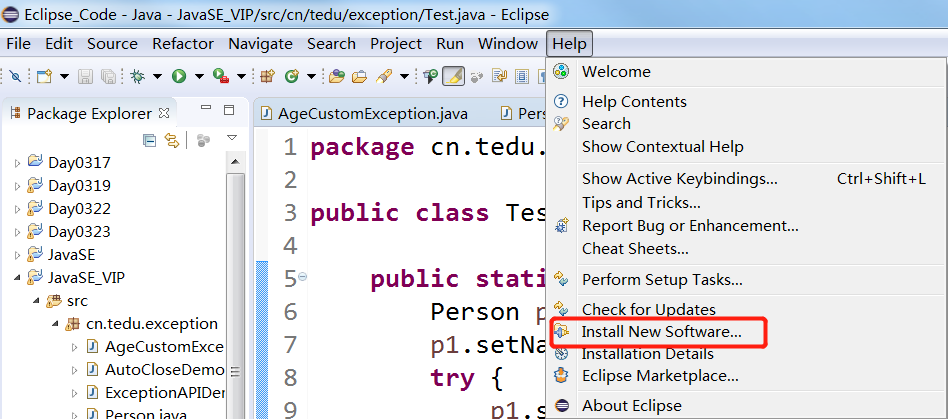Click the Open Type folder icon
Viewport: 948px width, 419px height.
coord(337,76)
